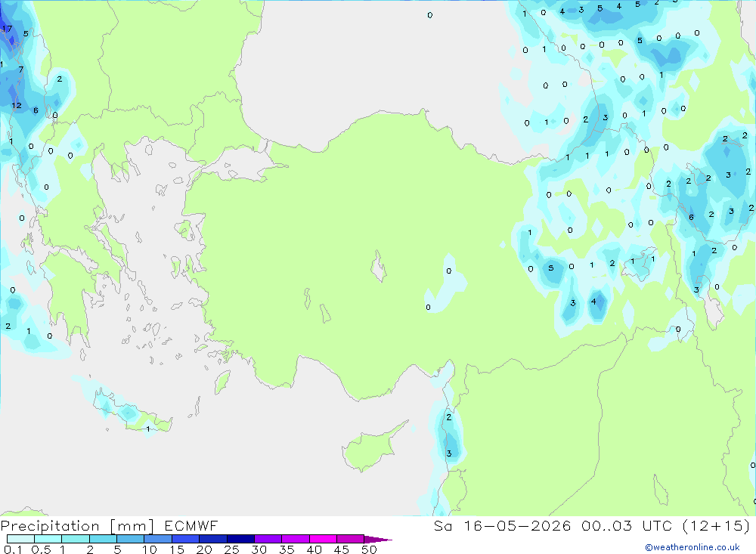Click the '40' legend scale label

(314, 549)
